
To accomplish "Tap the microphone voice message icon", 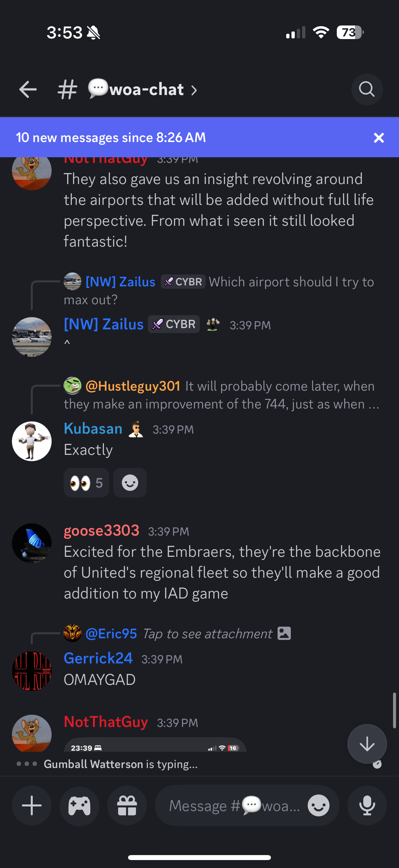I will (x=367, y=805).
